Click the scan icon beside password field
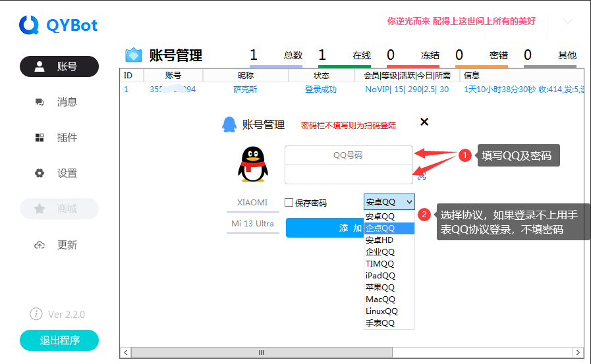591x364 pixels. pyautogui.click(x=422, y=176)
